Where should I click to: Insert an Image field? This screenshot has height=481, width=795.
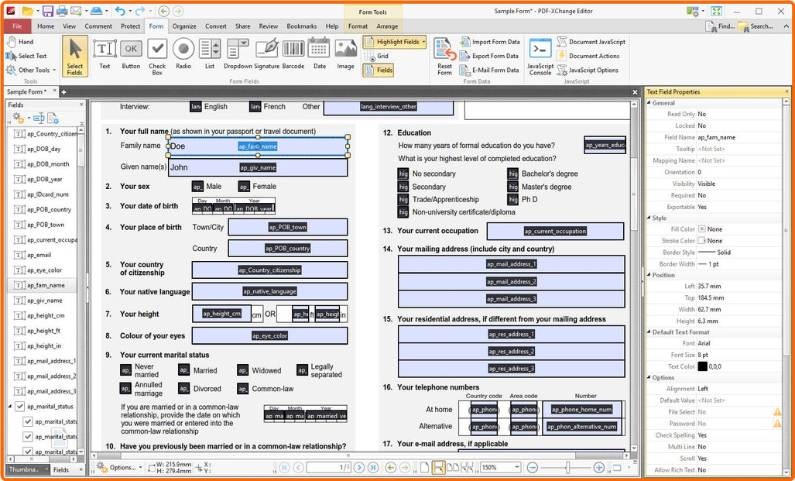pos(346,54)
